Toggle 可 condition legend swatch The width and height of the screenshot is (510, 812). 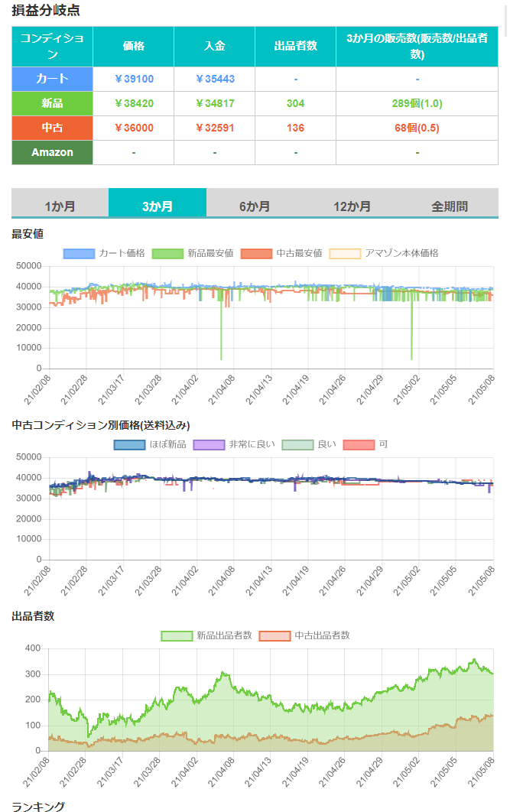tap(359, 444)
